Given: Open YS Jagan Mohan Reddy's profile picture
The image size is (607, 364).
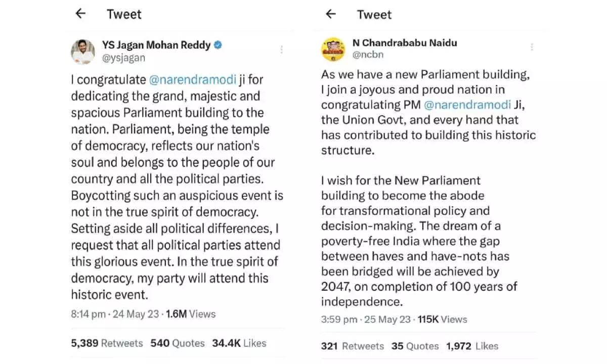Looking at the screenshot, I should click(x=82, y=52).
